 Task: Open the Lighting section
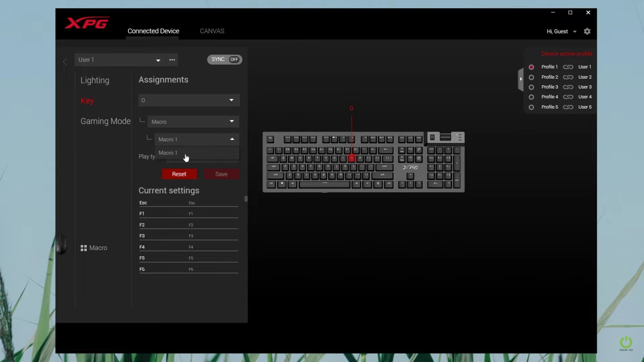coord(95,80)
